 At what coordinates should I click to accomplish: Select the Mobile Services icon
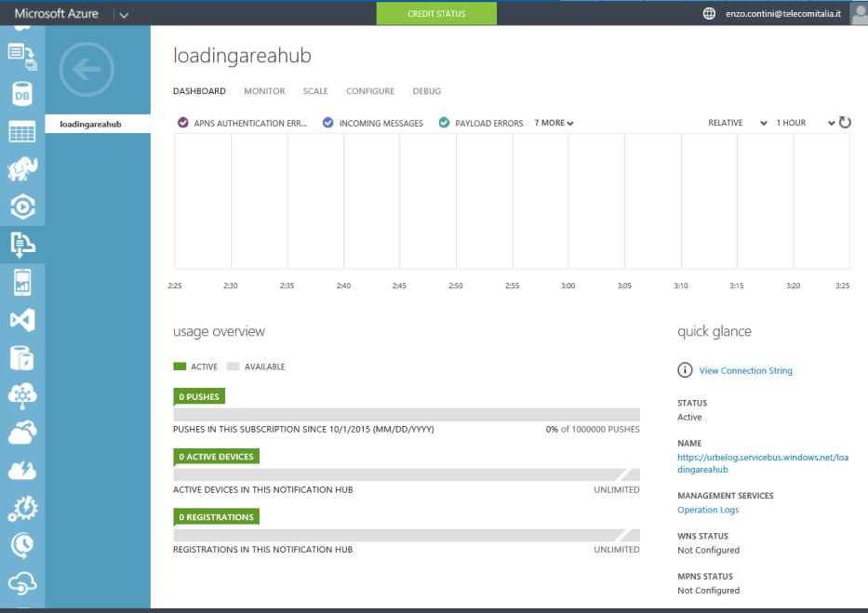pyautogui.click(x=22, y=282)
